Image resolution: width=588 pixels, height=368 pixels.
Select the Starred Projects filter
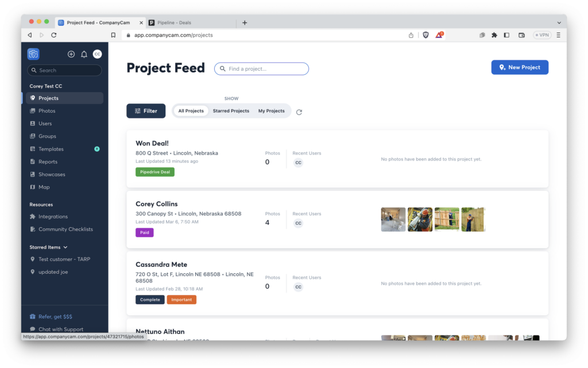tap(230, 110)
